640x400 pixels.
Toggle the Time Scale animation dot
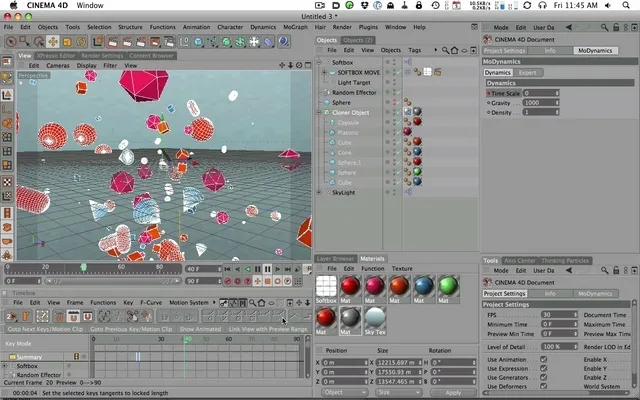click(x=489, y=93)
